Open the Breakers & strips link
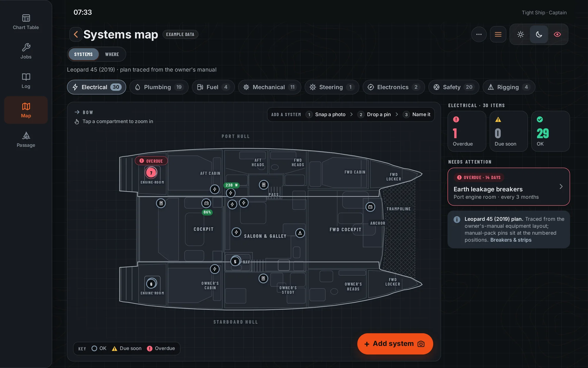This screenshot has width=588, height=368. pyautogui.click(x=511, y=240)
